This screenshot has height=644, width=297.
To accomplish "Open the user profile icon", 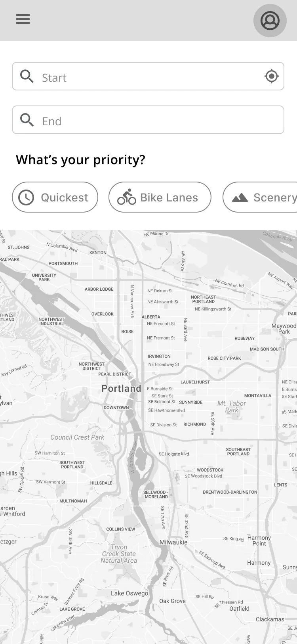I will [270, 21].
